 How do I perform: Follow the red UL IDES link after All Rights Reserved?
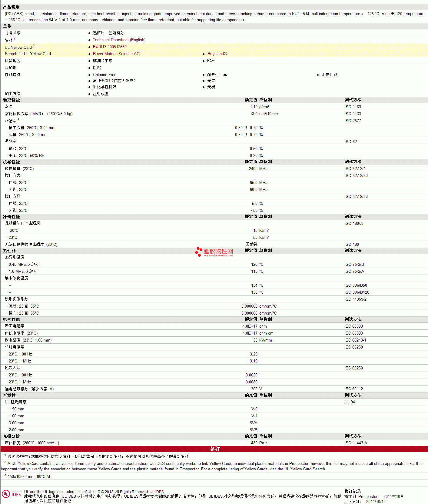pyautogui.click(x=157, y=492)
